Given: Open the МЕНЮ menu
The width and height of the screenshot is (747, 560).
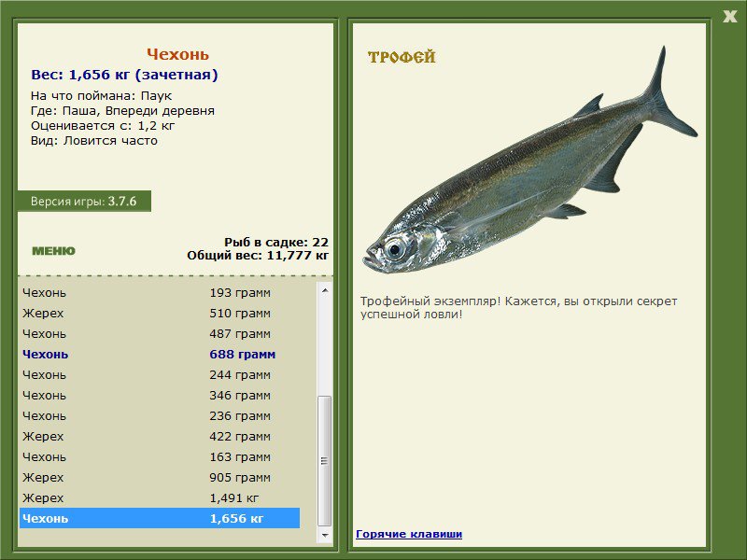Looking at the screenshot, I should click(53, 251).
